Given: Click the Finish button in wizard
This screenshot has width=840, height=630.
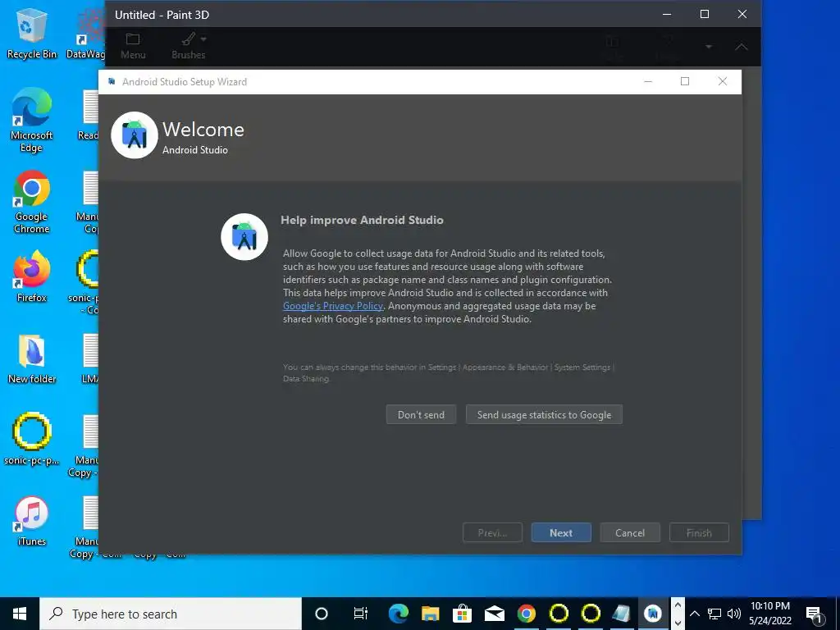Looking at the screenshot, I should 699,532.
